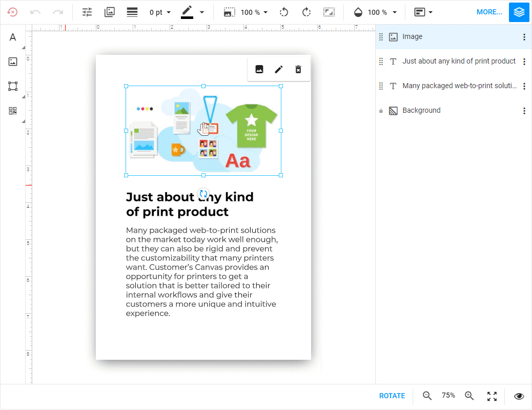This screenshot has height=410, width=532.
Task: Zoom in with magnifier plus icon
Action: pos(469,396)
